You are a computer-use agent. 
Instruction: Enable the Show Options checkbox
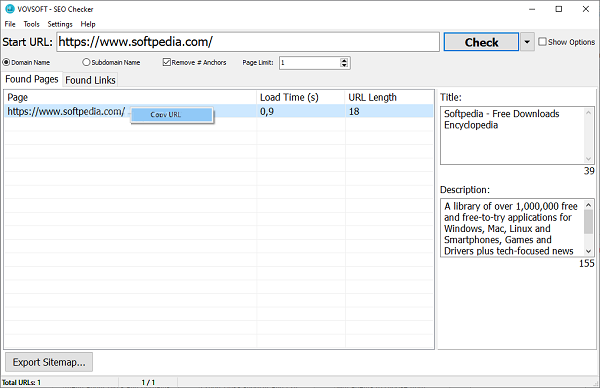(x=542, y=41)
